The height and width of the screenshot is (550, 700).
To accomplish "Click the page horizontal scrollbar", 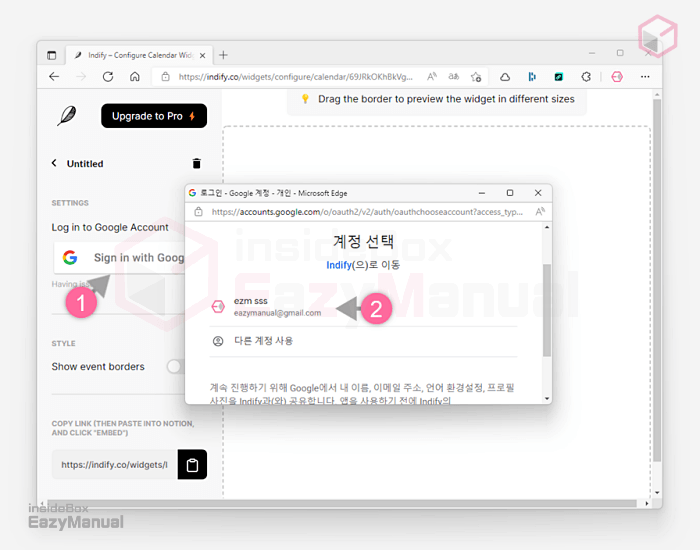I will click(342, 504).
